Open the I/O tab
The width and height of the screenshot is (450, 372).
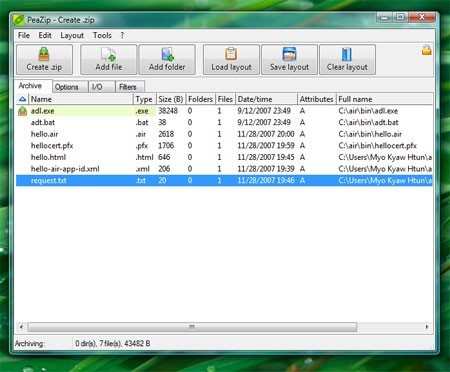(x=97, y=87)
